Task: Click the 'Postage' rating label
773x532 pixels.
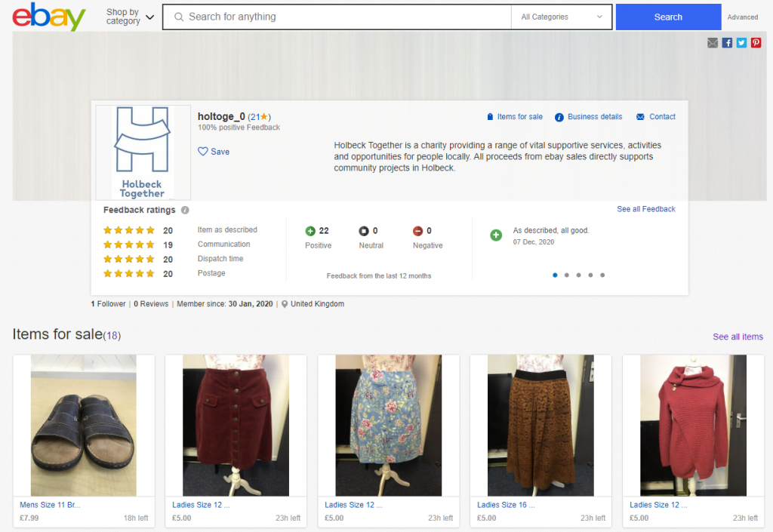Action: (211, 273)
